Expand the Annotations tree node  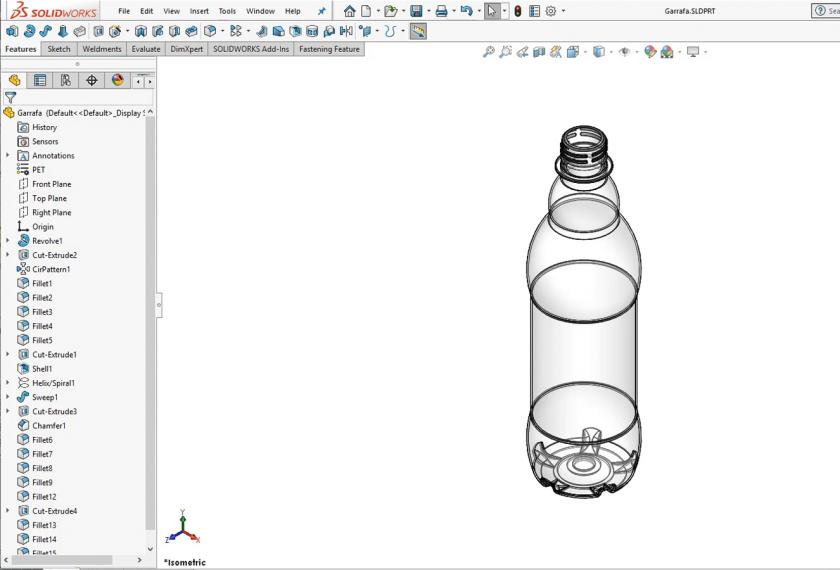pos(8,156)
